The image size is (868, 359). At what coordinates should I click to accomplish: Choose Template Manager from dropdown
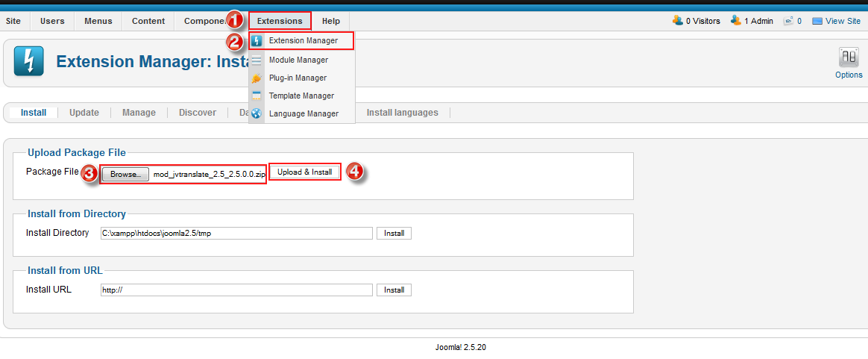click(x=302, y=96)
